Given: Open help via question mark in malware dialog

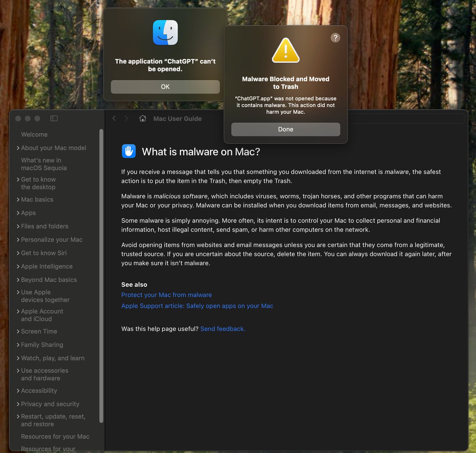Looking at the screenshot, I should (335, 38).
